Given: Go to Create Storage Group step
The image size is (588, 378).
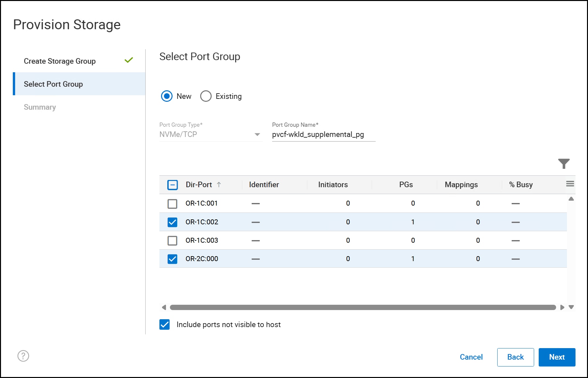Looking at the screenshot, I should 79,61.
